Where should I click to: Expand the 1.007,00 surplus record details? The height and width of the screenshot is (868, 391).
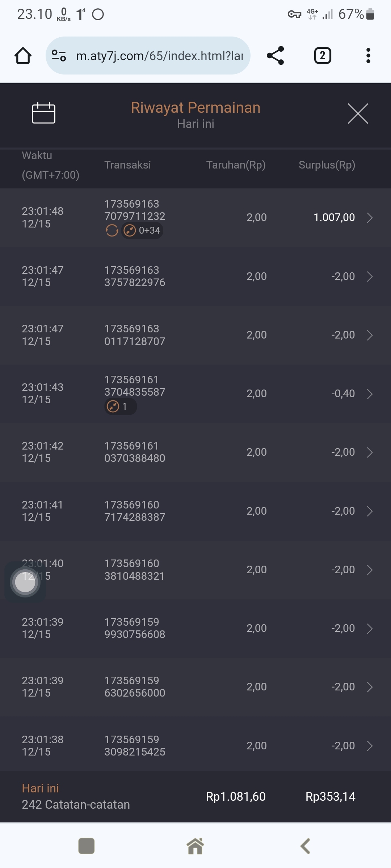coord(370,218)
